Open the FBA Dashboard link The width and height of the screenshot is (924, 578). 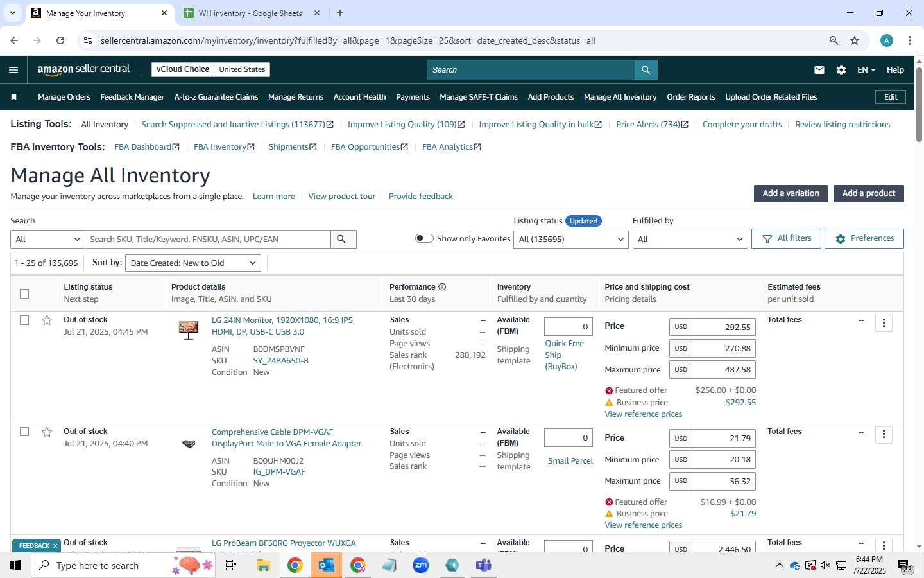click(147, 147)
